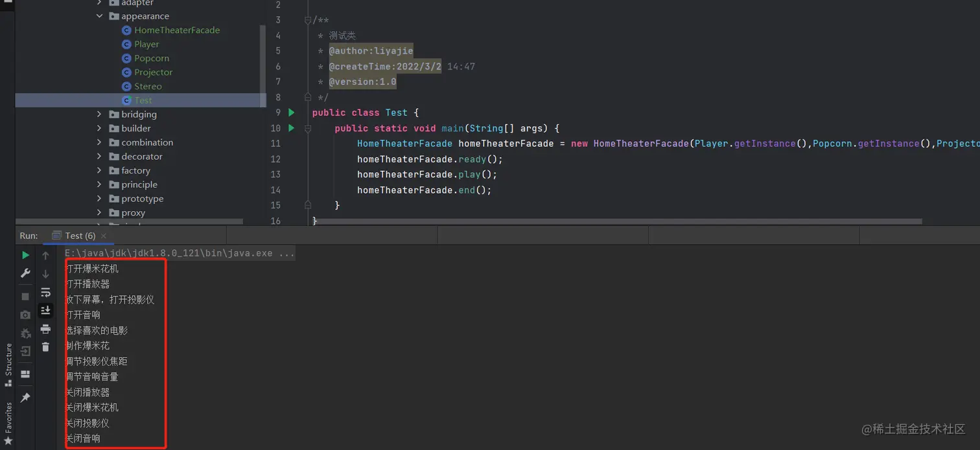Screen dimensions: 980x450
Task: Expand the decorator folder chevron
Action: tap(99, 157)
